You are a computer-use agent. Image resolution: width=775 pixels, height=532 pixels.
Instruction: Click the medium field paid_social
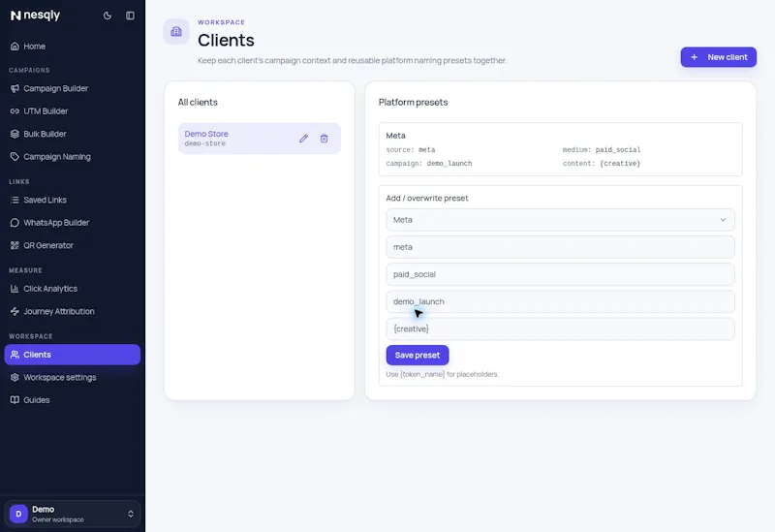(560, 274)
